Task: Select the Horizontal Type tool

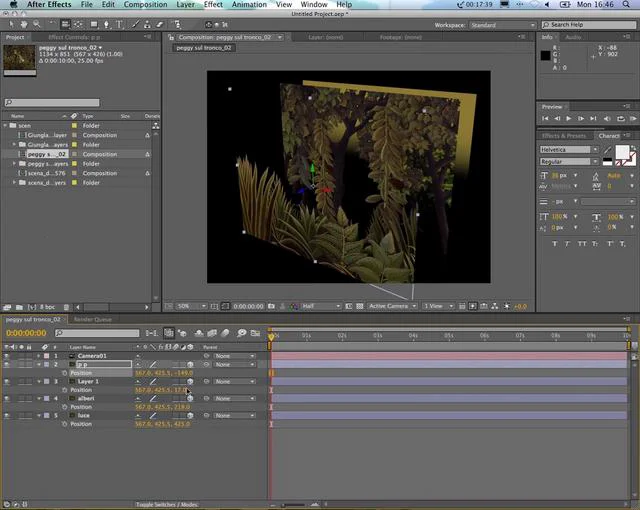Action: (120, 24)
